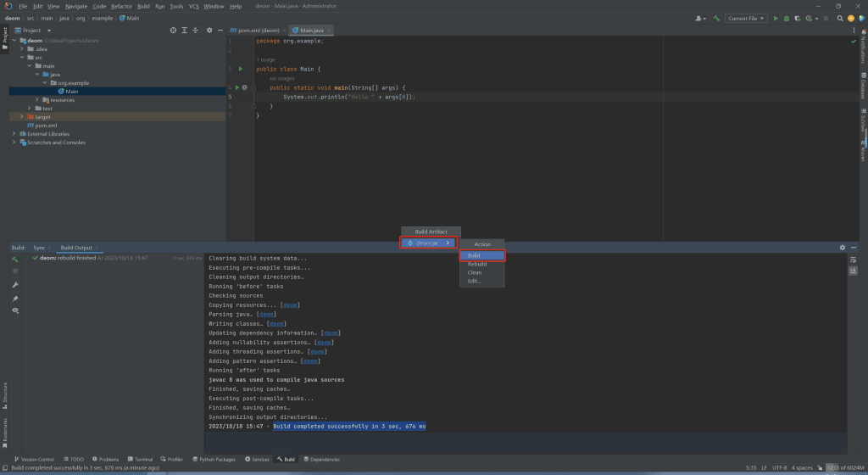Click the [deom] link after Parsing java

(266, 314)
